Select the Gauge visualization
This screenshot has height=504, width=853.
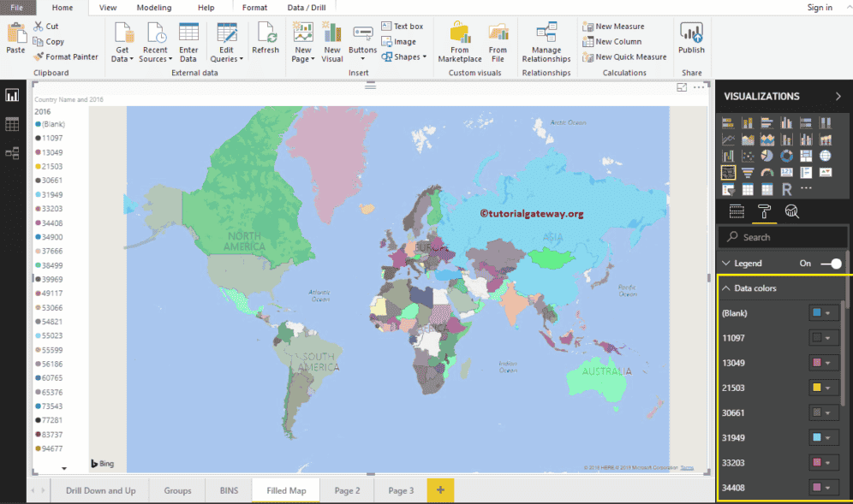tap(767, 172)
